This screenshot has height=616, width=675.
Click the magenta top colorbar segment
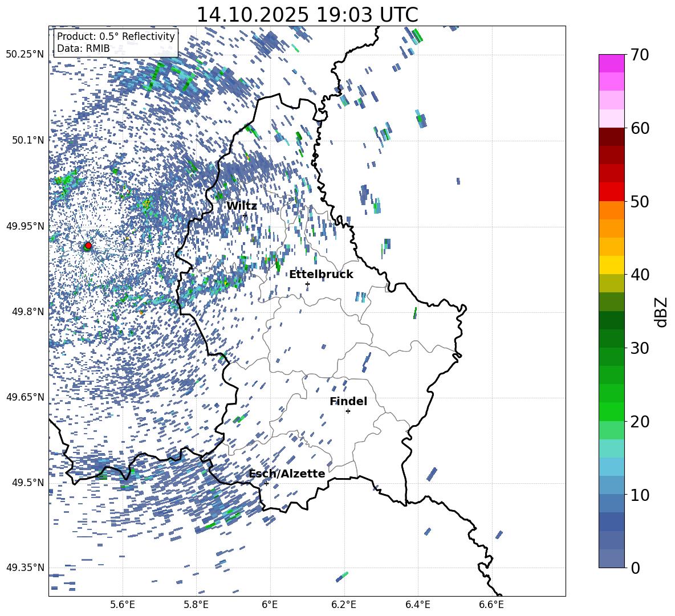coord(611,64)
